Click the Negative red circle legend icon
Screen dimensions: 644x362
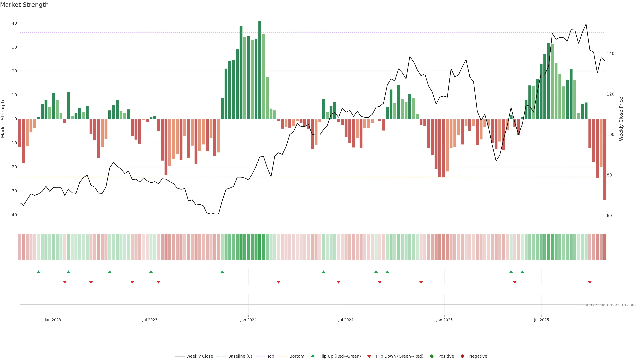click(462, 356)
